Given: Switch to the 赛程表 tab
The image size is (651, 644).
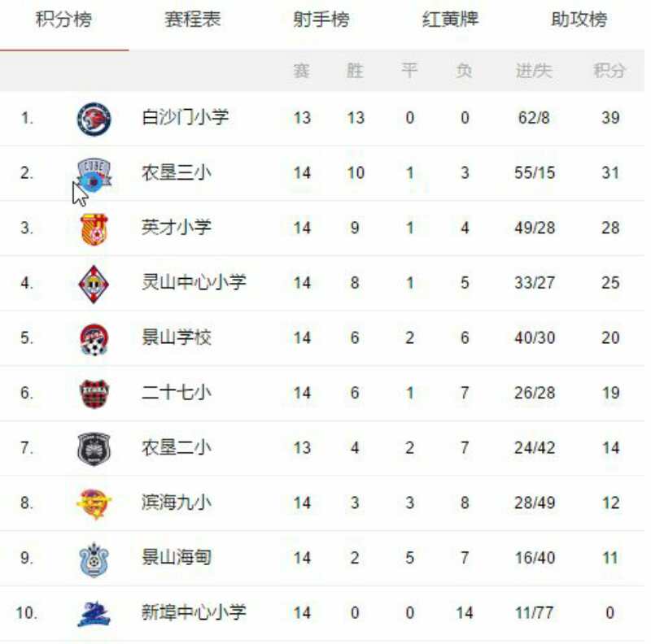Looking at the screenshot, I should 193,19.
